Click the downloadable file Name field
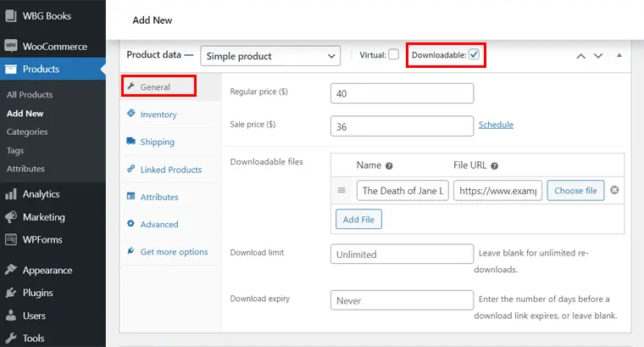This screenshot has width=644, height=347. click(402, 190)
